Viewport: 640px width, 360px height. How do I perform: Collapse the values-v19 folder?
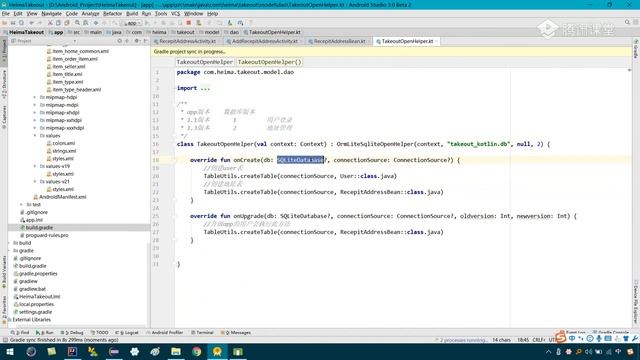[x=35, y=166]
